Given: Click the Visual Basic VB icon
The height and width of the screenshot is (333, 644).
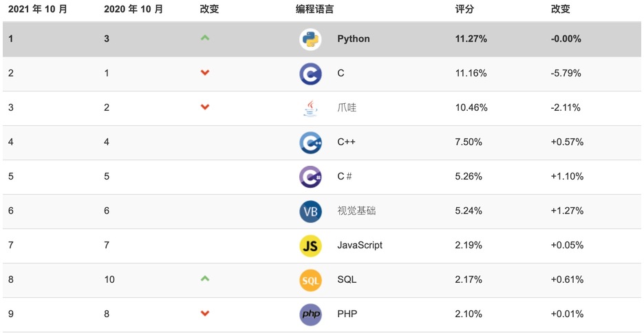Looking at the screenshot, I should point(310,211).
